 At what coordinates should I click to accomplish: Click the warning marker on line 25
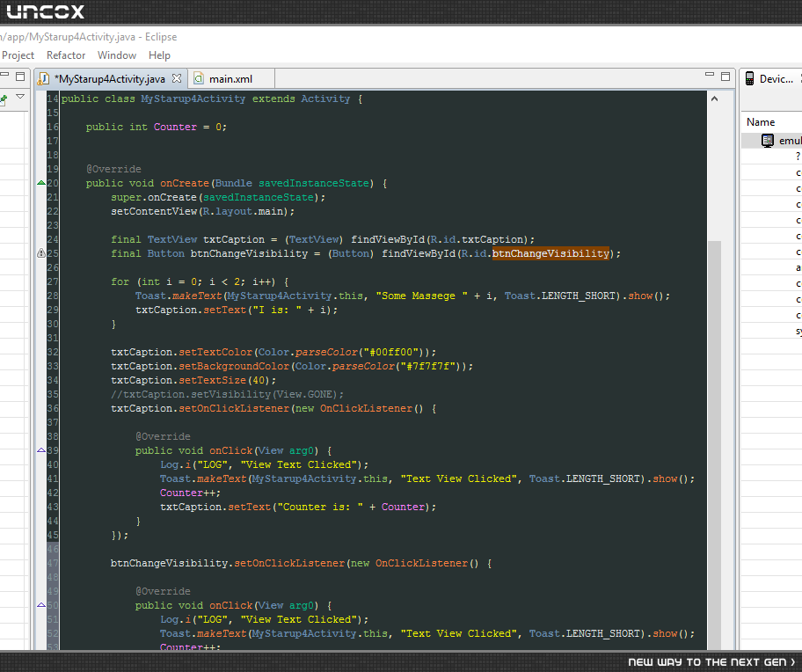[41, 253]
